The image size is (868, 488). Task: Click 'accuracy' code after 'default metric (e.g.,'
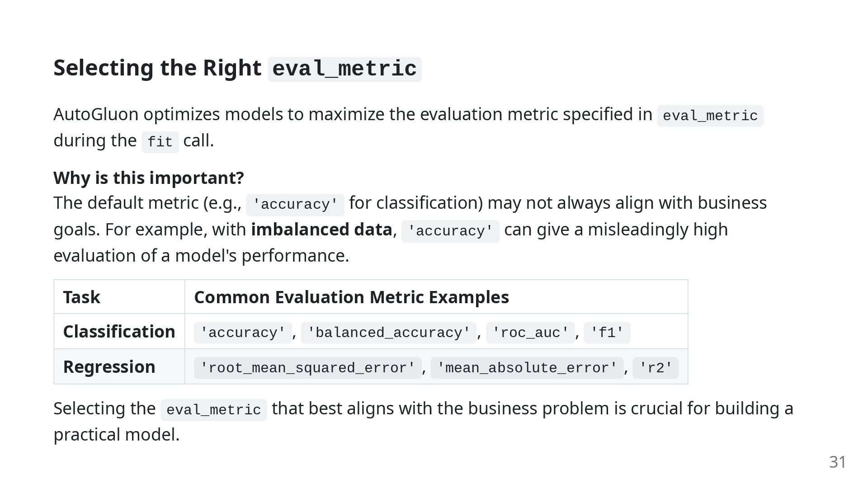[x=295, y=205]
